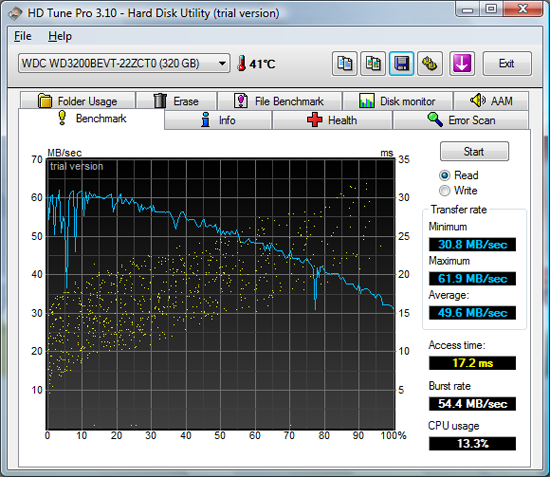Start the benchmark with Start button

coord(474,152)
